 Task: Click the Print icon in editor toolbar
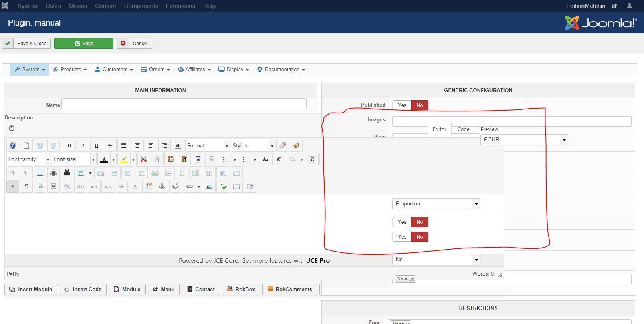point(54,173)
